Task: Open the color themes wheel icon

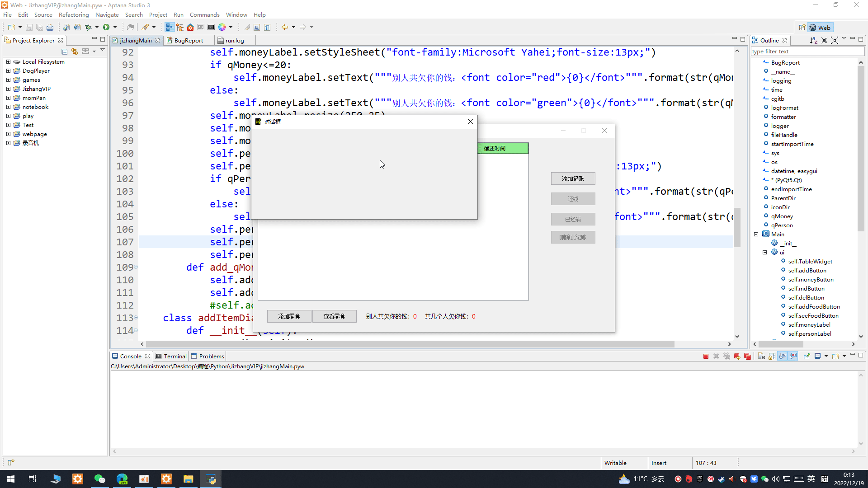Action: [222, 27]
